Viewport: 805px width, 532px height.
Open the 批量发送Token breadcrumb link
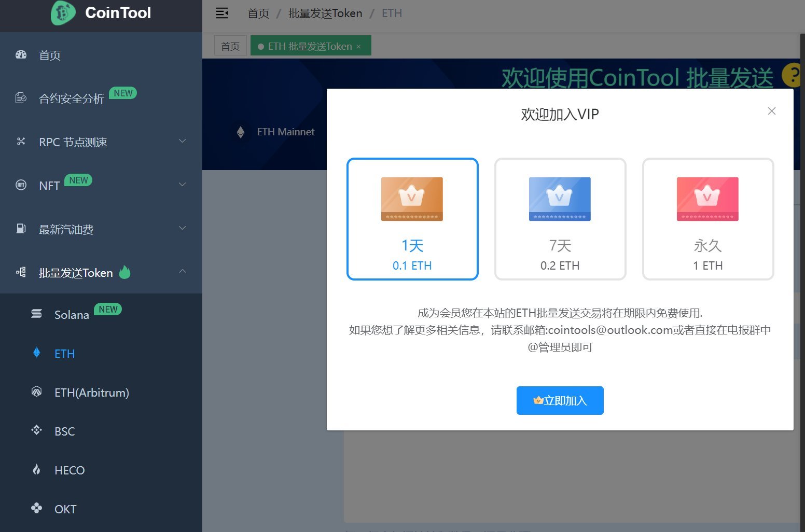[x=326, y=13]
